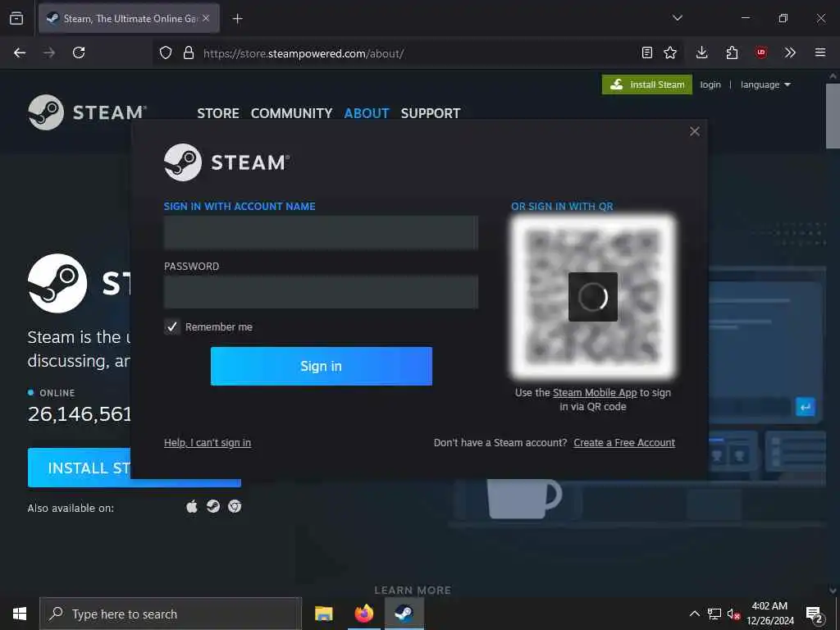Tick the Remember me checkbox
This screenshot has height=630, width=840.
[x=172, y=326]
